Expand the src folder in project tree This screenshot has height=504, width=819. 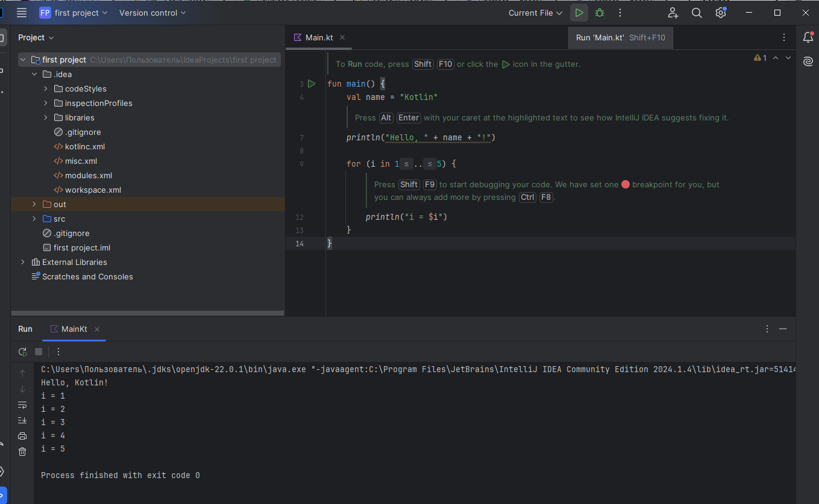[x=34, y=219]
